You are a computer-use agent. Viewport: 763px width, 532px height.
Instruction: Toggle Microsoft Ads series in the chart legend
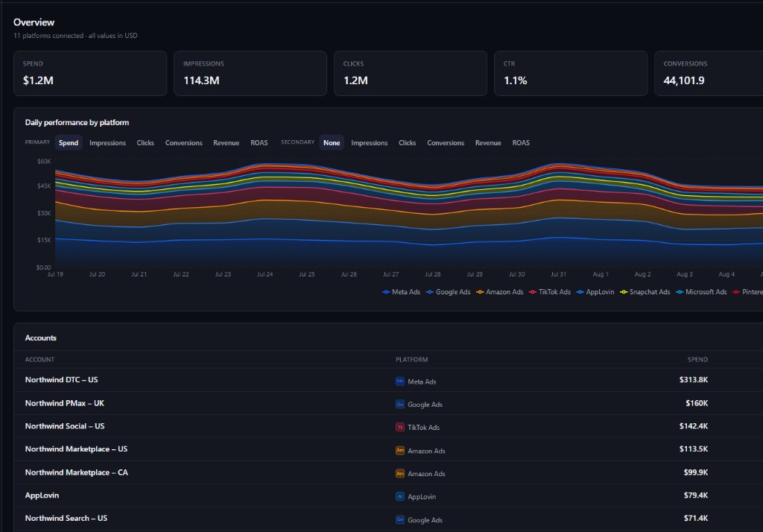coord(701,292)
